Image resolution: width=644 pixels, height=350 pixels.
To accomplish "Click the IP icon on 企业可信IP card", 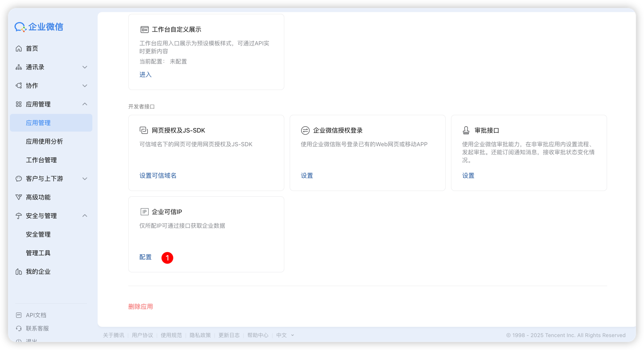I will (144, 211).
